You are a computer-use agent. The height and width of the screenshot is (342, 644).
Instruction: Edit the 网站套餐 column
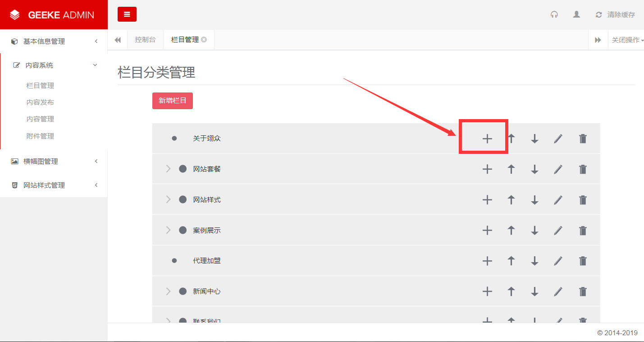(558, 169)
